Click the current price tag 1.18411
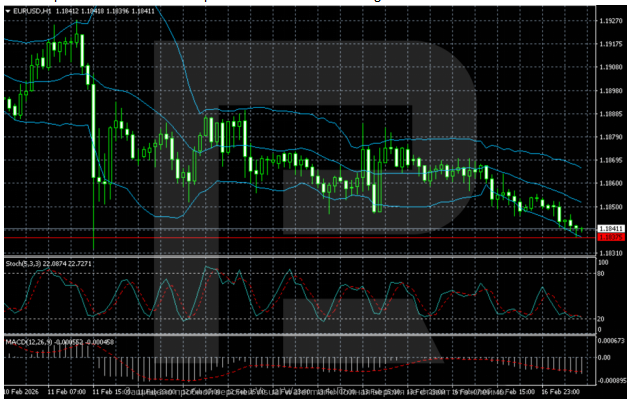 [610, 229]
